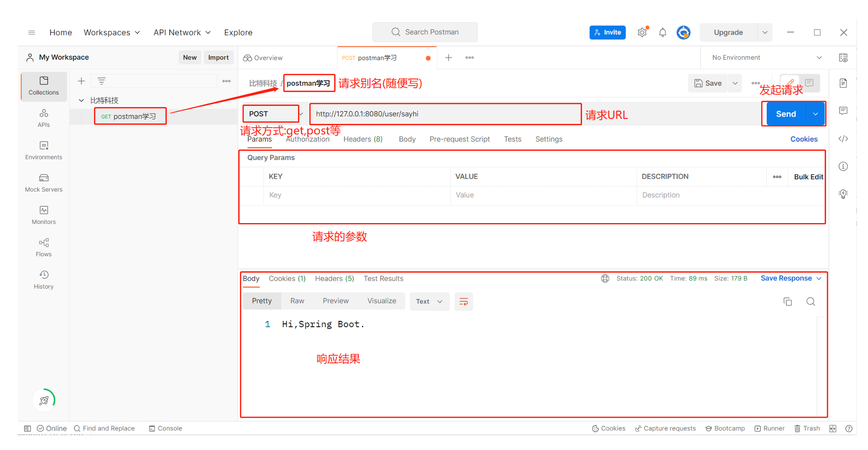Open the Environments sidebar panel
This screenshot has height=450, width=868.
(x=44, y=150)
